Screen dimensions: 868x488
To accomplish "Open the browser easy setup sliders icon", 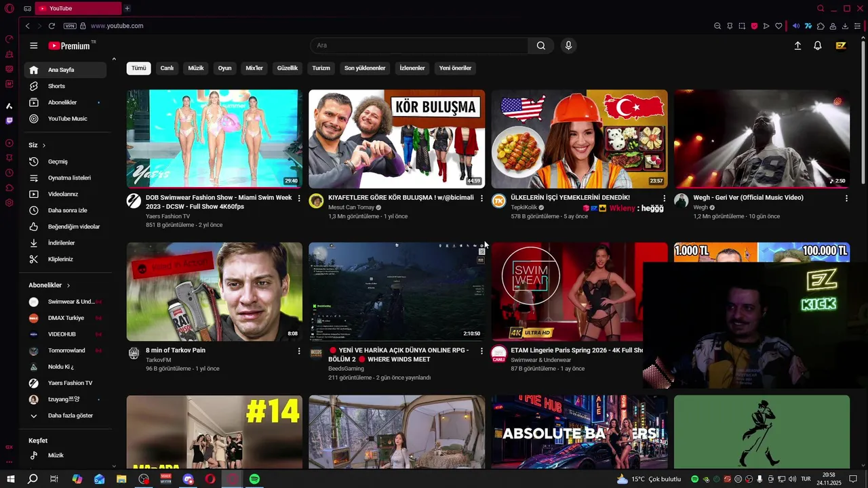I will point(857,26).
